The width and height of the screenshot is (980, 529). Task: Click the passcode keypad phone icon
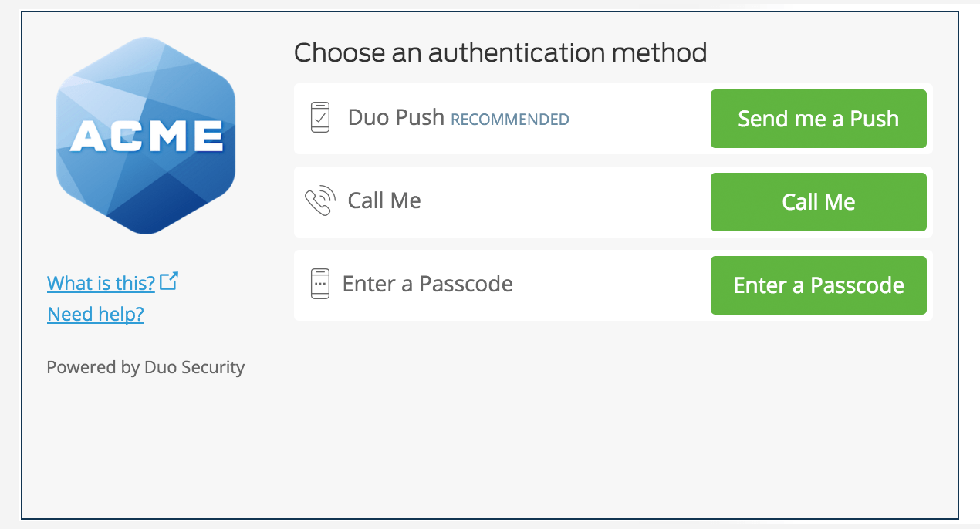tap(319, 285)
